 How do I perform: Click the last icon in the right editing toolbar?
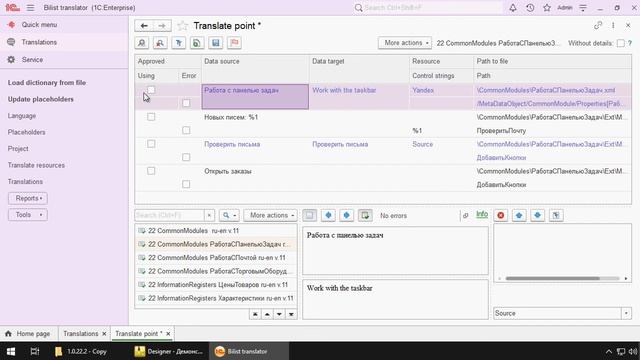click(x=556, y=215)
